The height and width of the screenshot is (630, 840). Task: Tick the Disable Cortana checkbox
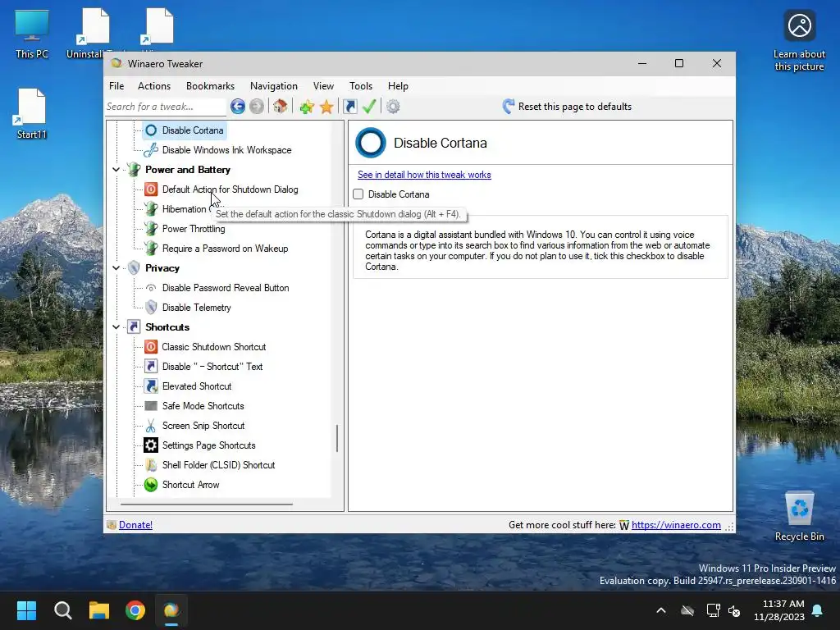coord(358,194)
